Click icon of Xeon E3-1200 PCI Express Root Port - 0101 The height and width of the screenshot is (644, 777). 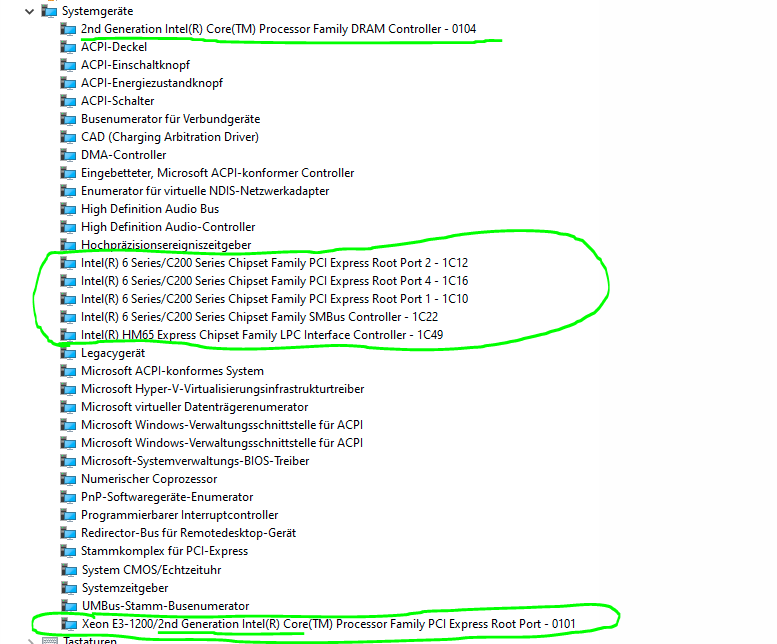click(69, 624)
